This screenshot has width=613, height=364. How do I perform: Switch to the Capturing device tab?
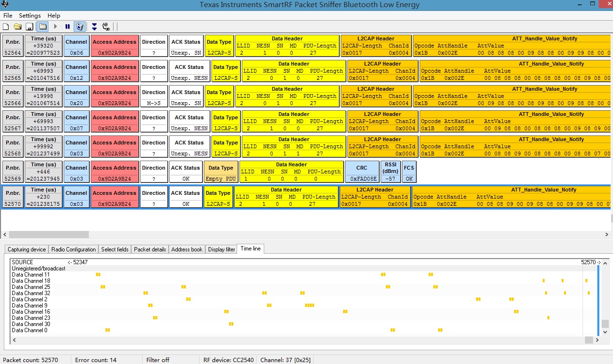pos(27,249)
